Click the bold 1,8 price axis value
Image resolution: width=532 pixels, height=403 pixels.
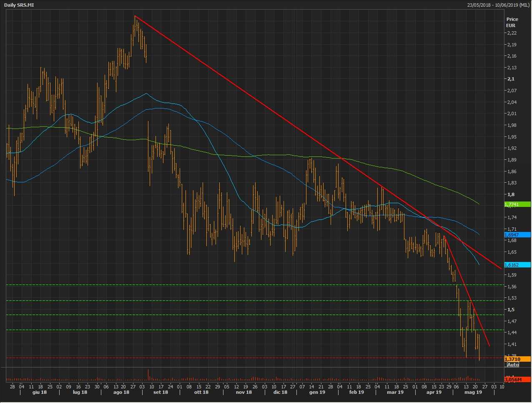click(511, 194)
